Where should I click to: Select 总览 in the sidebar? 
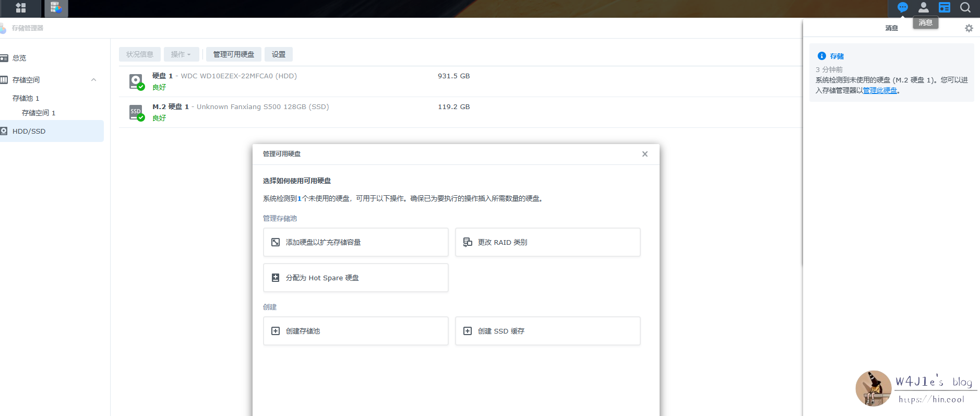coord(19,58)
